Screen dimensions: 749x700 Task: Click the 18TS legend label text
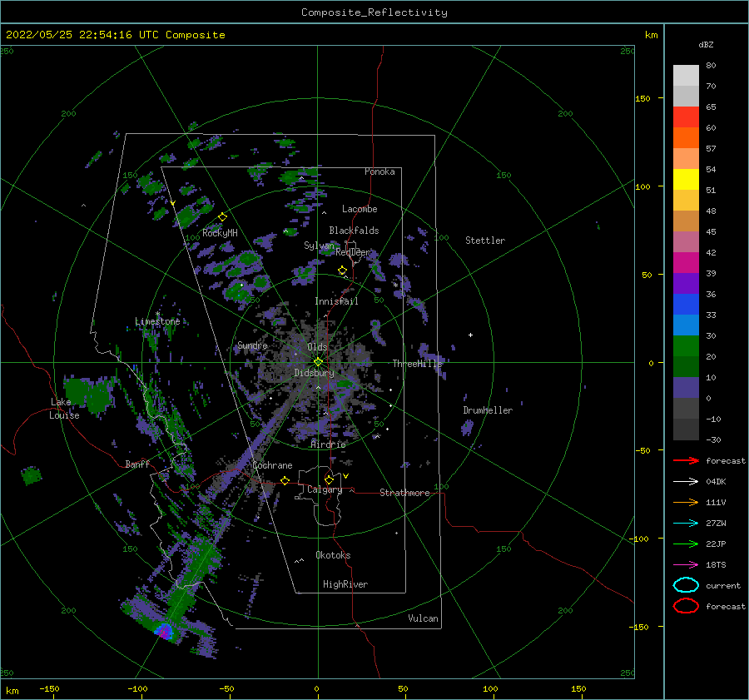click(x=716, y=565)
